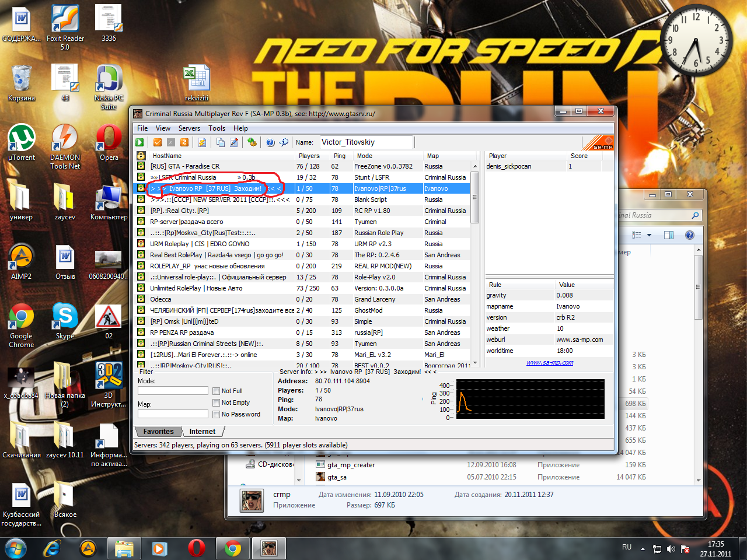This screenshot has width=747, height=560.
Task: Select the Nokia PC Suite desktop icon
Action: [x=109, y=87]
